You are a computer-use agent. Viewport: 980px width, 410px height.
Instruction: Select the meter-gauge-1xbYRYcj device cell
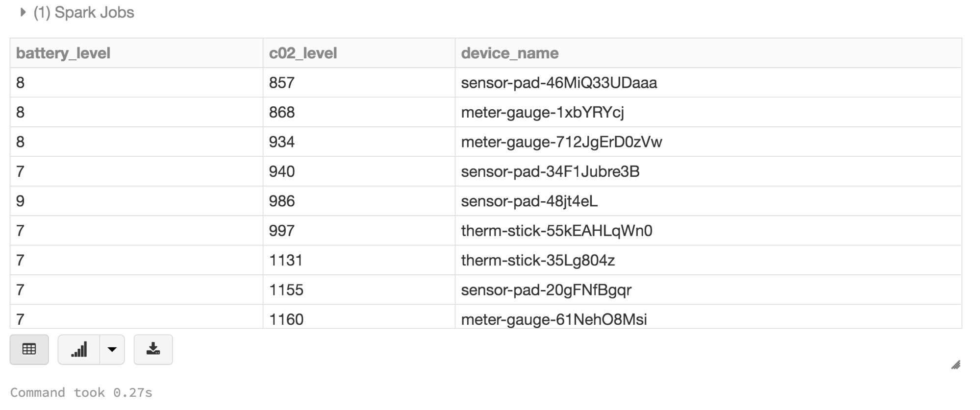click(542, 112)
